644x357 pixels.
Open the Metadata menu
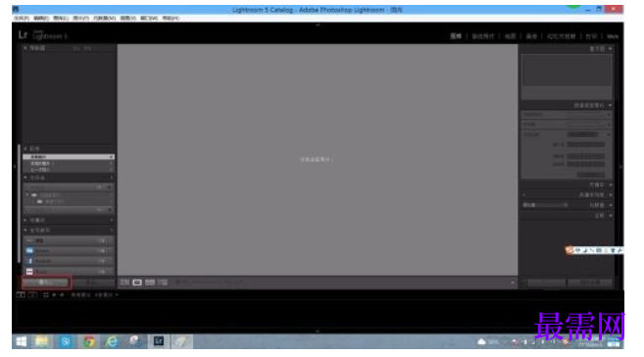(x=104, y=18)
